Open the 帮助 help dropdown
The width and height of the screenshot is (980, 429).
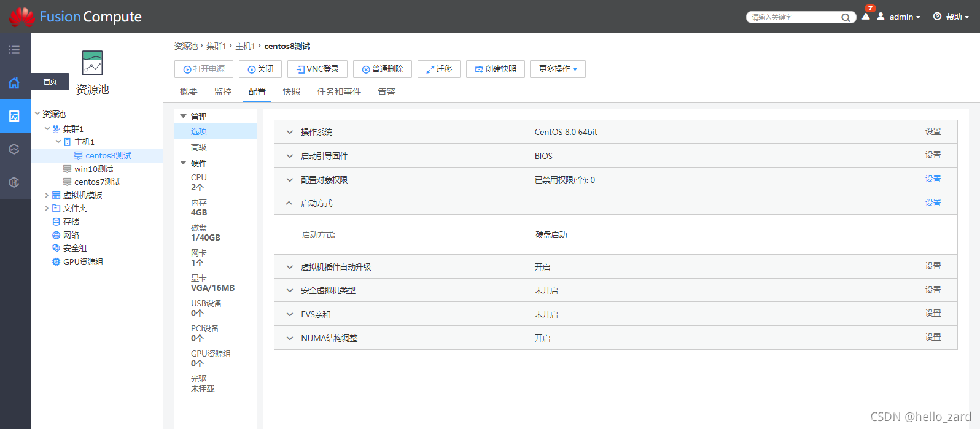957,17
